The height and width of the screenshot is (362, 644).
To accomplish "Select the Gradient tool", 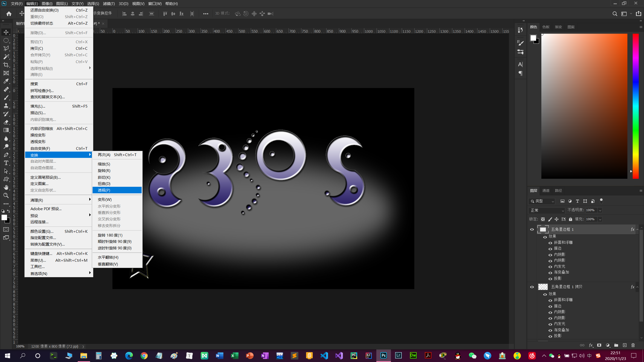I will coord(6,130).
